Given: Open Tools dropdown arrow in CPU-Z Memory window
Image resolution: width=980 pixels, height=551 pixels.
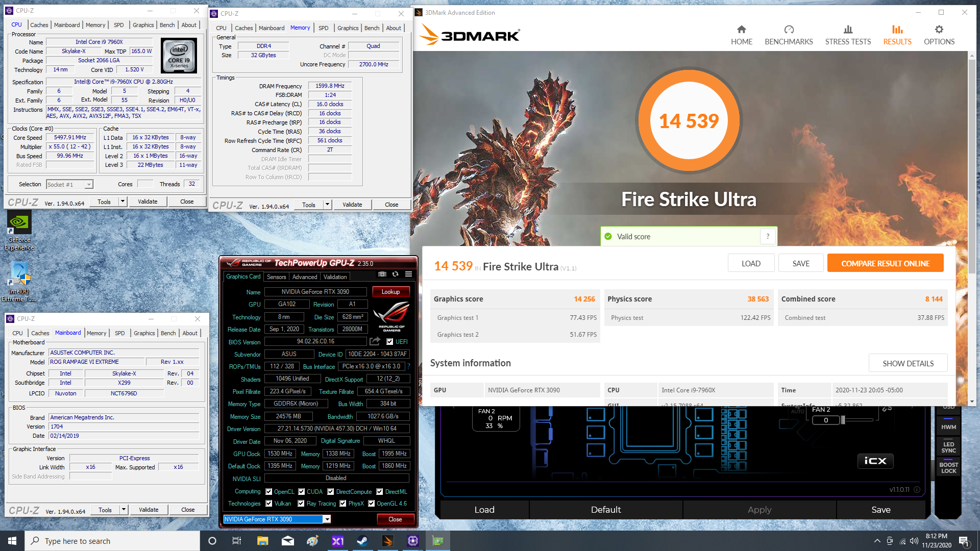Looking at the screenshot, I should point(327,205).
